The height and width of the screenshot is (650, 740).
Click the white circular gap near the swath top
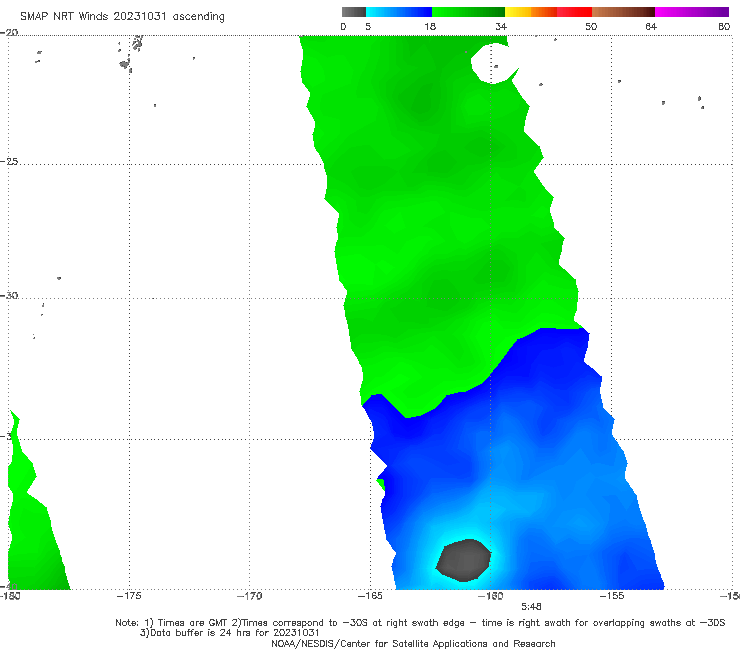click(493, 64)
